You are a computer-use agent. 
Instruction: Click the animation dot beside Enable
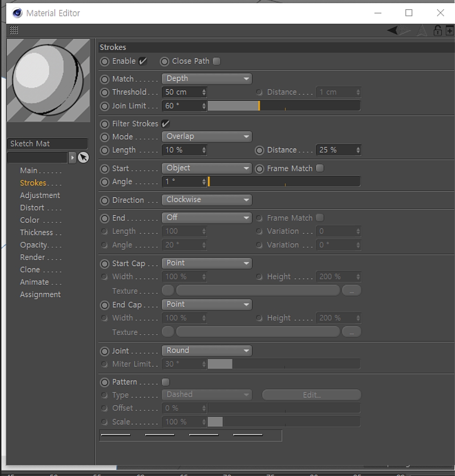coord(105,62)
